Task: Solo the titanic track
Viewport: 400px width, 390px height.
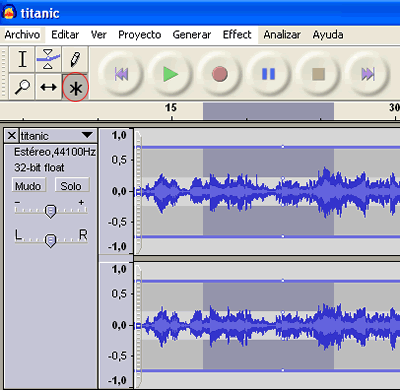Action: (71, 185)
